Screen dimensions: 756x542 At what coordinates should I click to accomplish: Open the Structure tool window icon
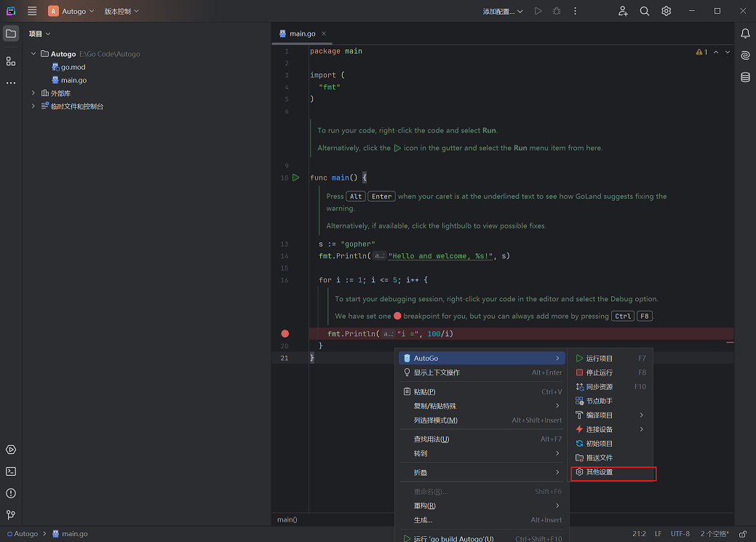pos(11,61)
